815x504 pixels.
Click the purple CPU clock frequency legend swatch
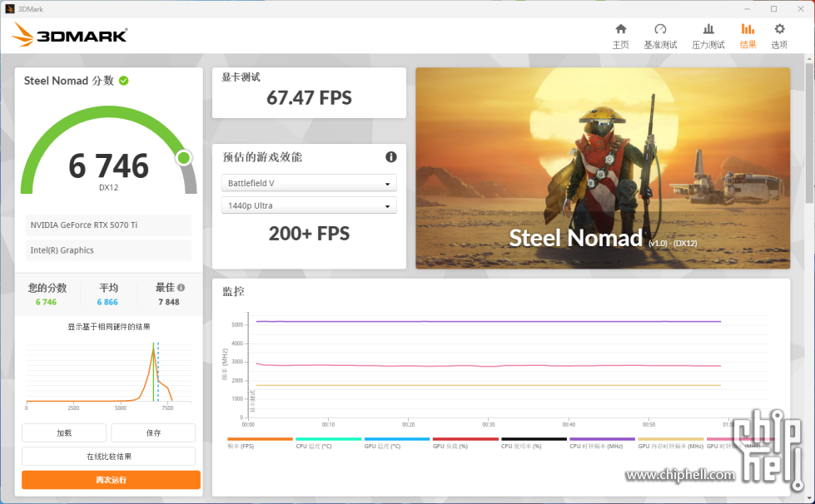tap(602, 439)
